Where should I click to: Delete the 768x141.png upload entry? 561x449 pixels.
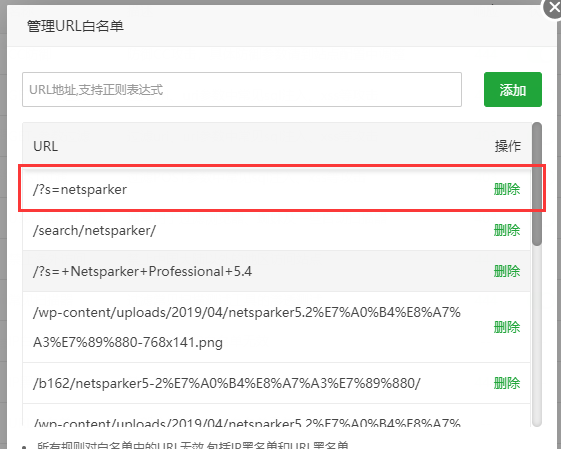point(507,327)
